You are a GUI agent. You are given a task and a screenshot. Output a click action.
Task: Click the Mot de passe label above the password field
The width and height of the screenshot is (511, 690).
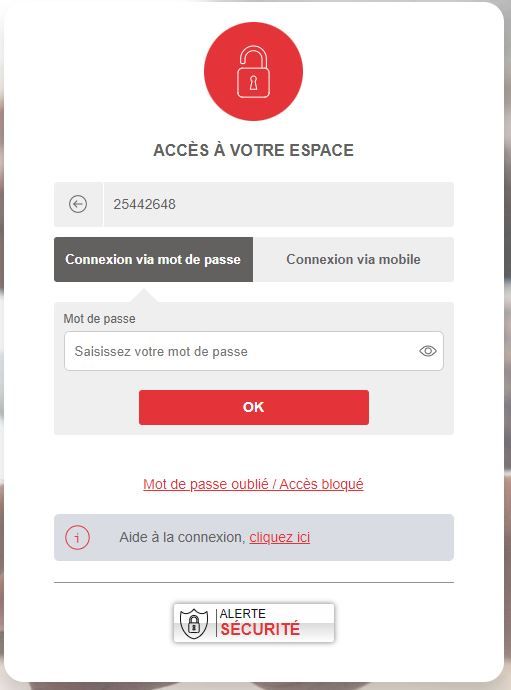[99, 319]
